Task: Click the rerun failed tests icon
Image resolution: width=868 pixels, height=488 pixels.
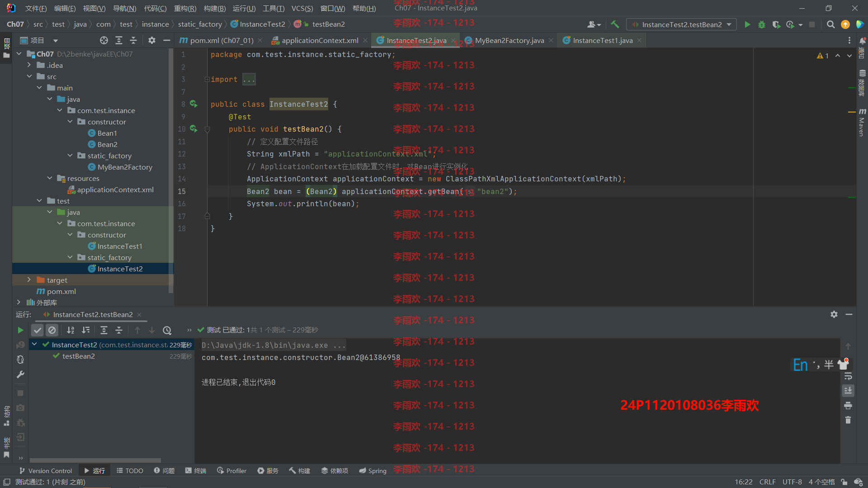Action: (x=20, y=345)
